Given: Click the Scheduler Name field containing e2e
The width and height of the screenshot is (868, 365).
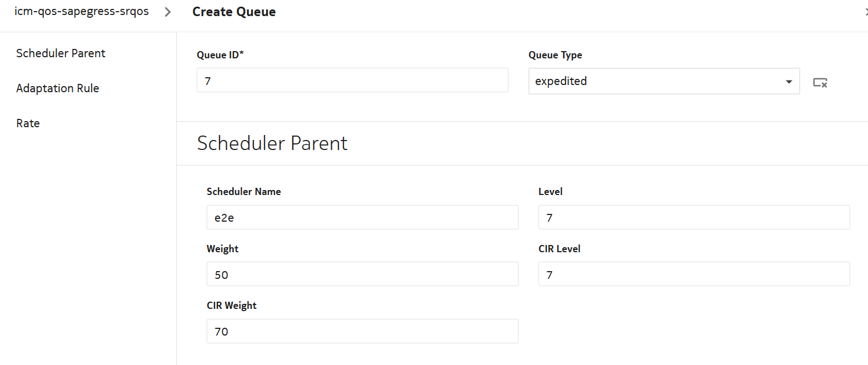Looking at the screenshot, I should 362,217.
